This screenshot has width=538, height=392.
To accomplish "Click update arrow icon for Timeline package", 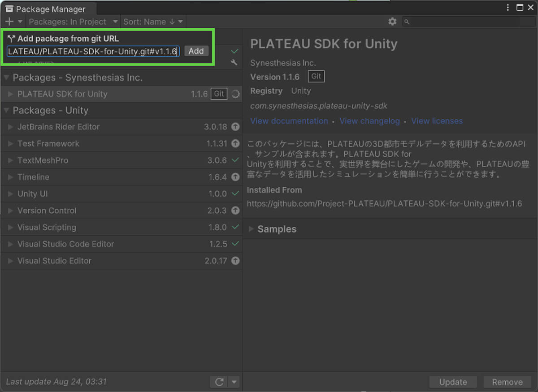I will click(235, 177).
